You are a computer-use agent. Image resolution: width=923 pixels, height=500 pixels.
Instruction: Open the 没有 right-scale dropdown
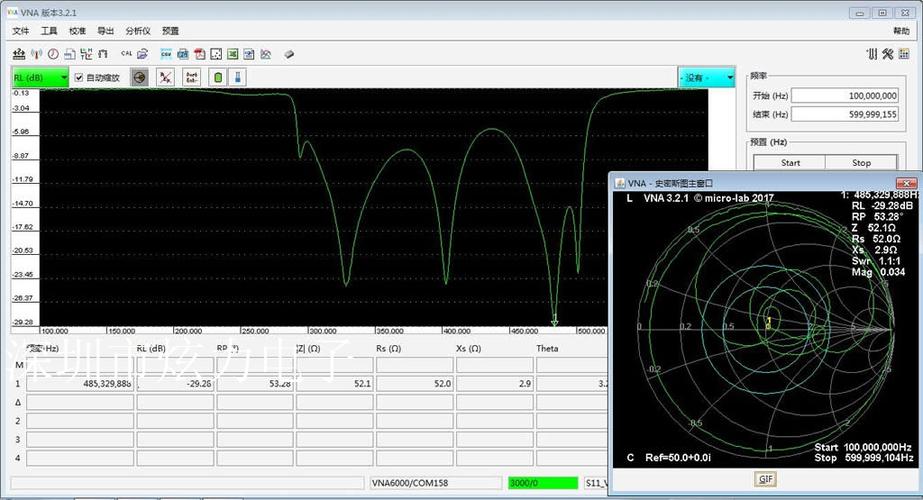click(706, 77)
